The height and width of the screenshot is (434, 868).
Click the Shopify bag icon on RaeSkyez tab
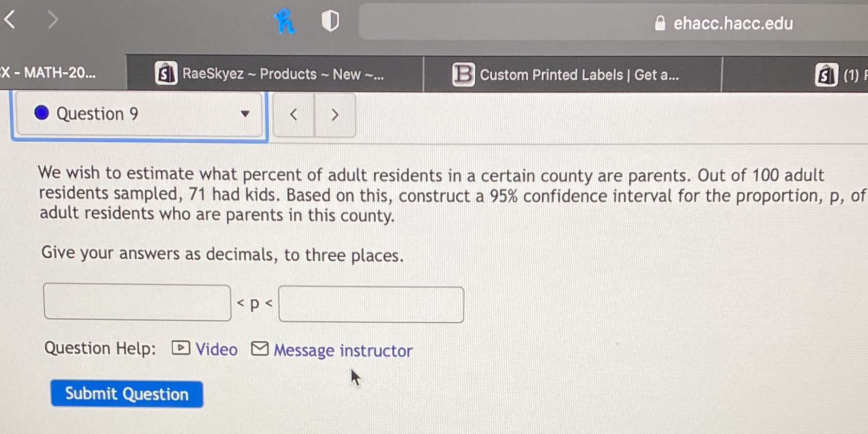coord(164,74)
